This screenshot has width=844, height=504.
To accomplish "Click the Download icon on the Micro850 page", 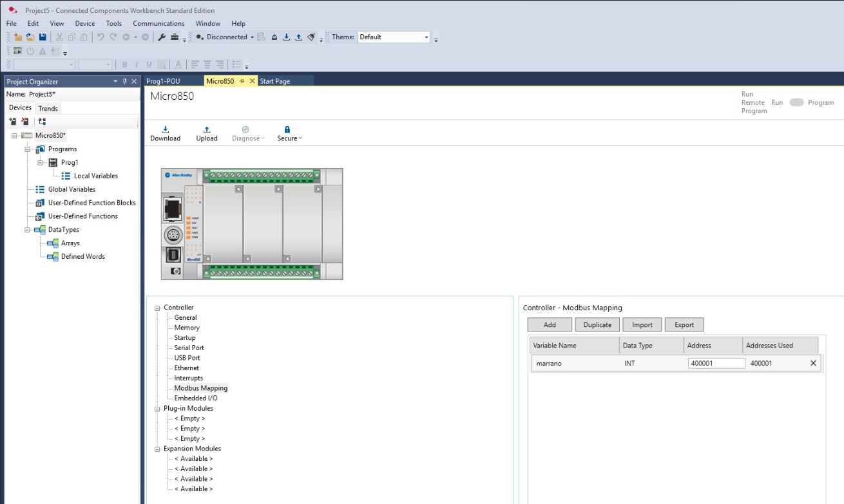I will coord(165,129).
